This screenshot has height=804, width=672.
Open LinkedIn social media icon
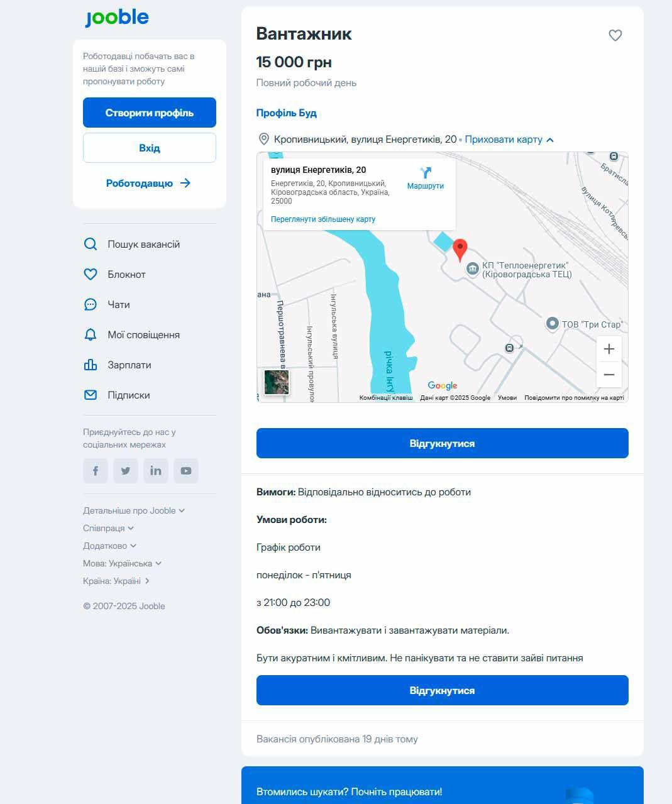pyautogui.click(x=156, y=471)
